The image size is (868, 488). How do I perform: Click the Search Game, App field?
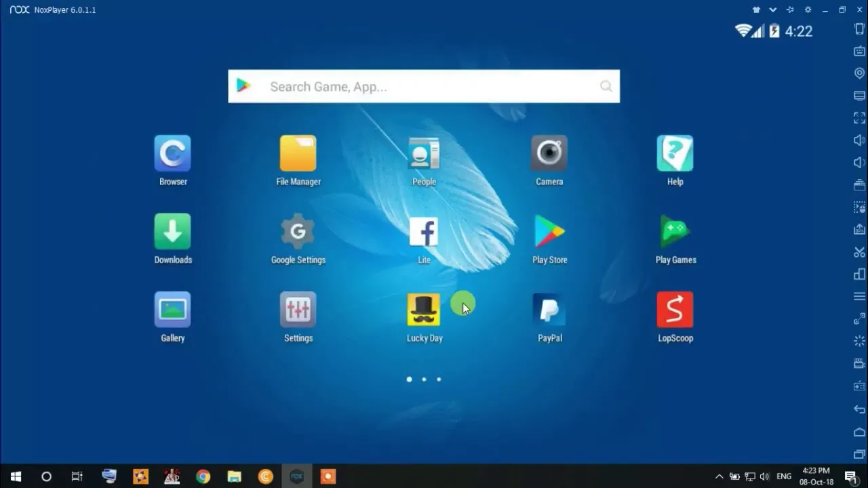424,86
